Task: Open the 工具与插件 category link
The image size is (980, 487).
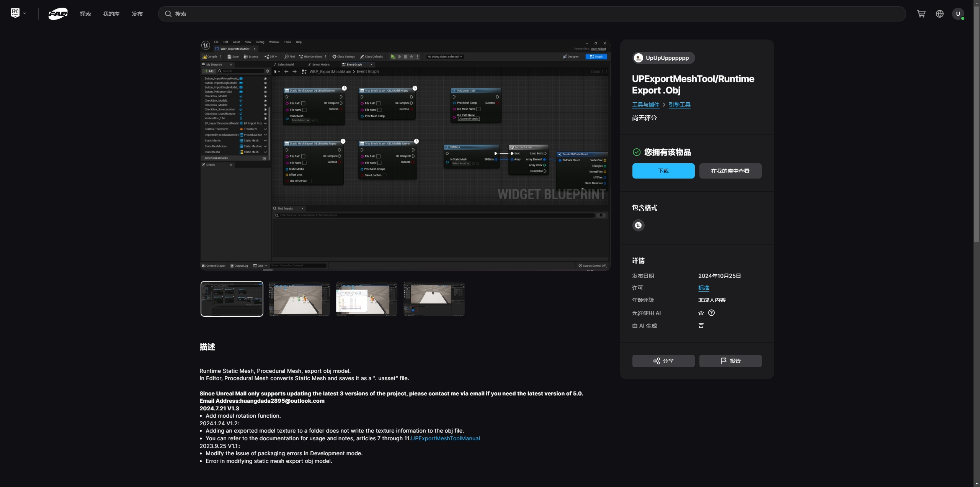Action: point(645,105)
